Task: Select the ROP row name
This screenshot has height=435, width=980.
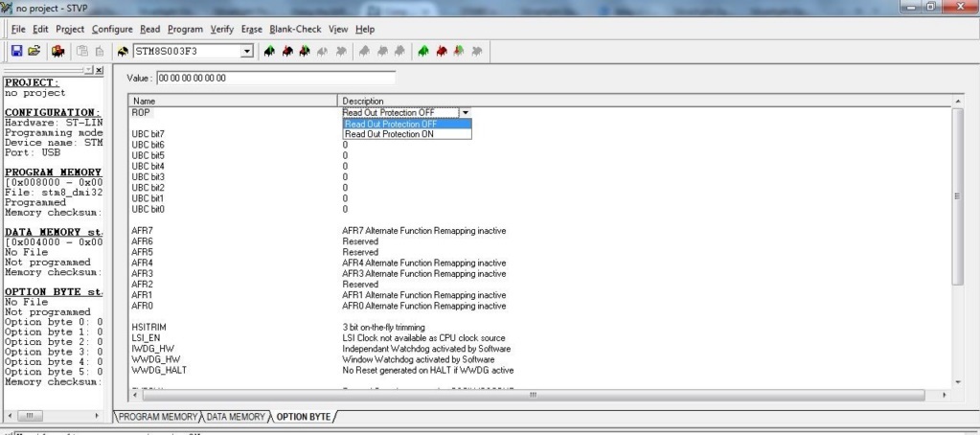Action: point(141,112)
